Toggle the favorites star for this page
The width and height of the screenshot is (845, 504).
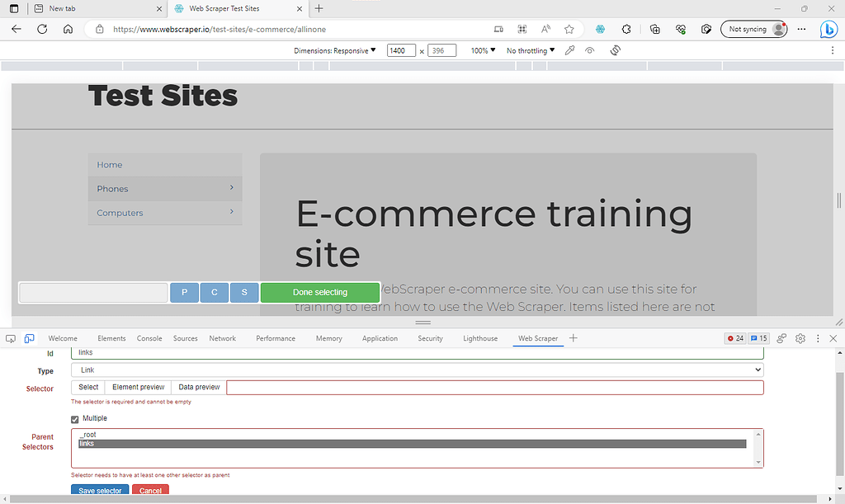point(569,29)
